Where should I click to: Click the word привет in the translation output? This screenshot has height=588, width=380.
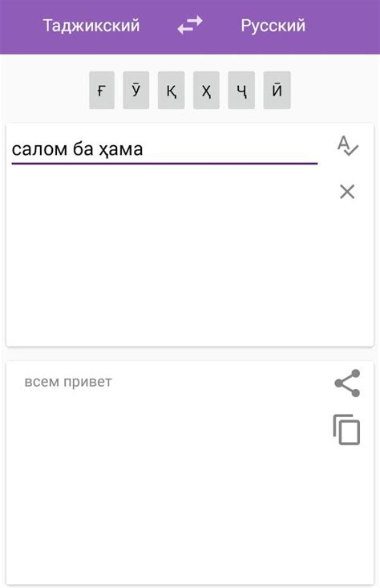click(88, 382)
